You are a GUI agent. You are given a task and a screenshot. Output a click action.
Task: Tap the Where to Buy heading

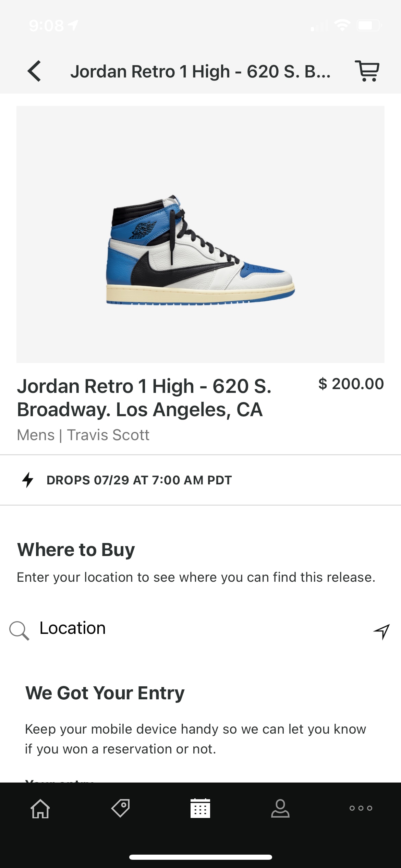(x=76, y=550)
